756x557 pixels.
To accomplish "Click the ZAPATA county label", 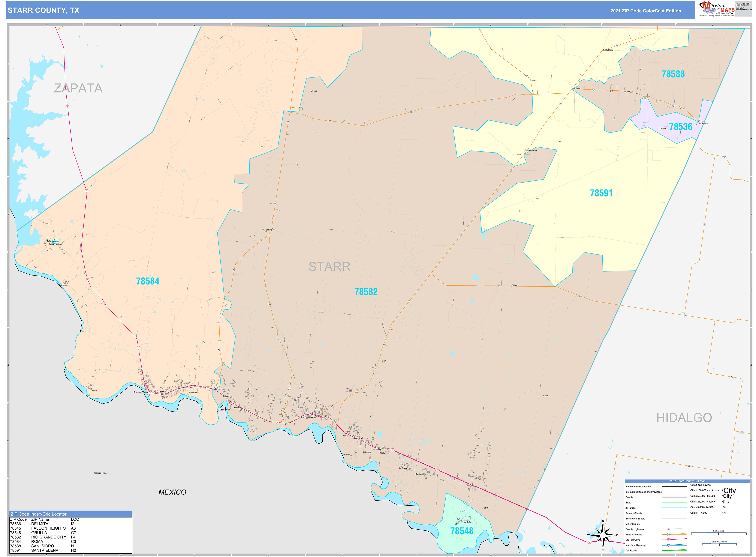I will point(78,88).
